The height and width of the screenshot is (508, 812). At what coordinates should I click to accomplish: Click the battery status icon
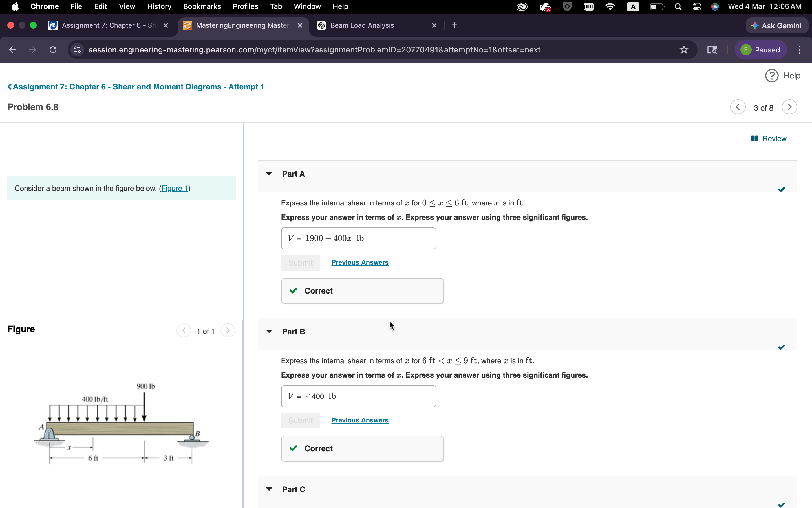pos(657,7)
